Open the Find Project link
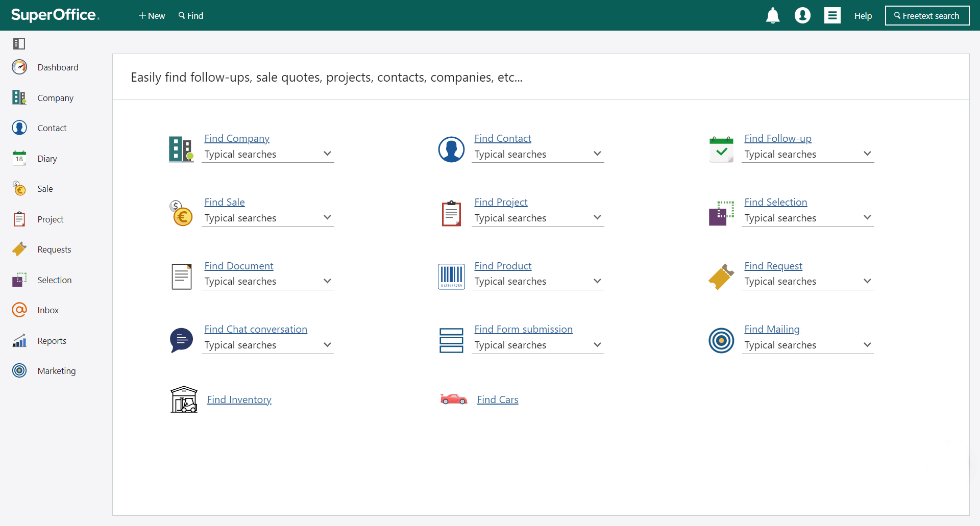The height and width of the screenshot is (526, 980). point(501,202)
